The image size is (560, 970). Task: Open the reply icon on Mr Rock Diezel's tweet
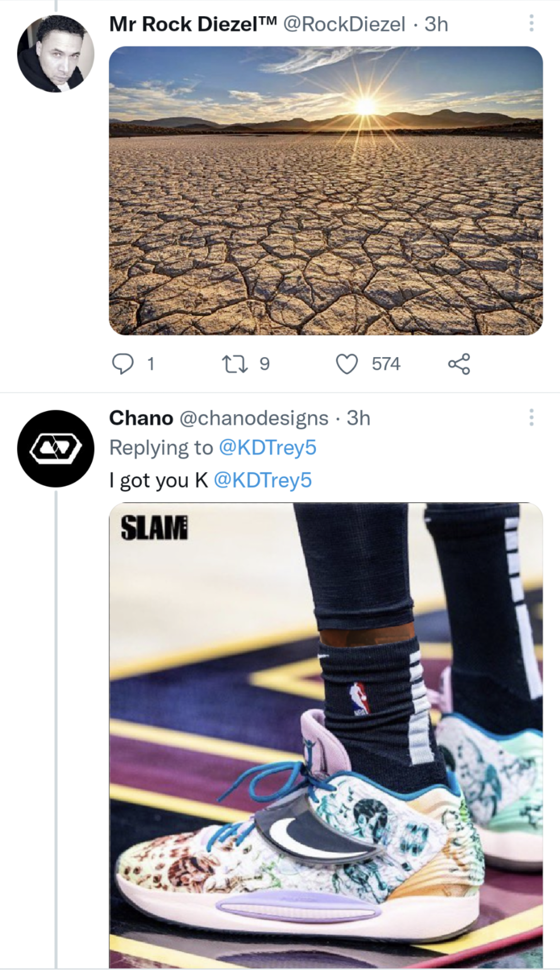[124, 363]
